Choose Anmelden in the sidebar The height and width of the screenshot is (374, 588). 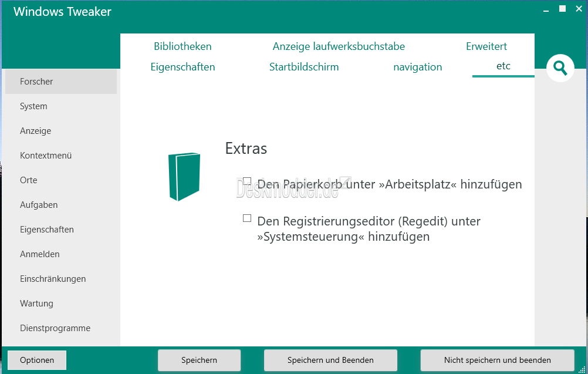[x=61, y=254]
